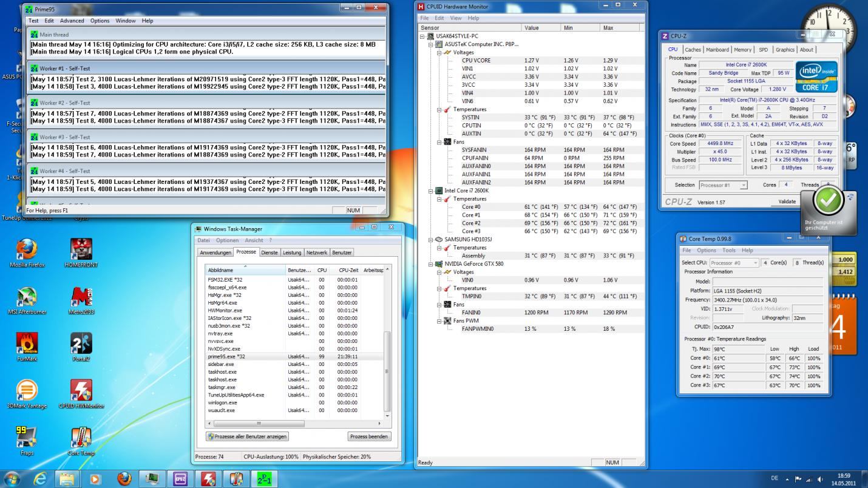
Task: Collapse NVIDIA GeForce GTX 580 node
Action: [432, 264]
